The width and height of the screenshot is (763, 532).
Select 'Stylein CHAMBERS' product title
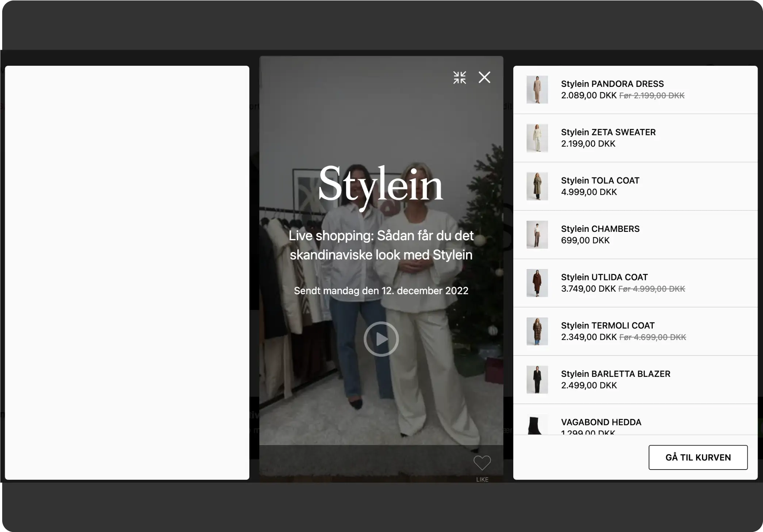(x=600, y=229)
